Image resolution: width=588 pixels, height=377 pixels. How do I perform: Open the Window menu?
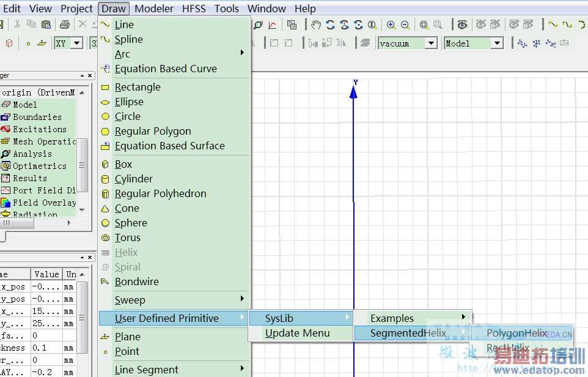tap(266, 8)
